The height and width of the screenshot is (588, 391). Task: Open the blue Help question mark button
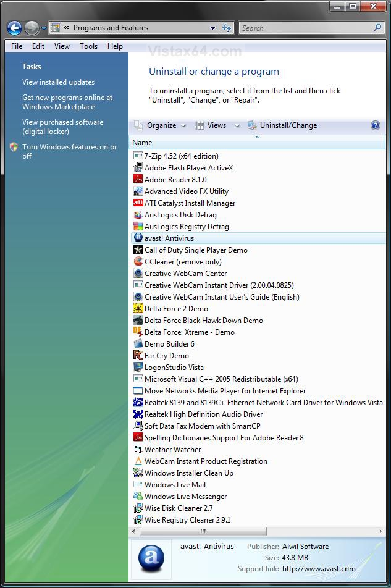[x=376, y=125]
